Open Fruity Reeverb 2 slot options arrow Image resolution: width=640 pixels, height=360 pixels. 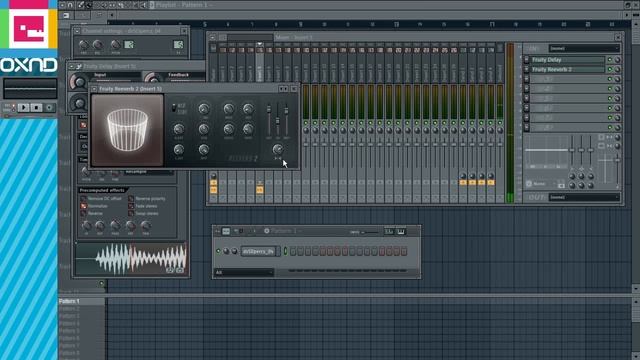[x=527, y=70]
